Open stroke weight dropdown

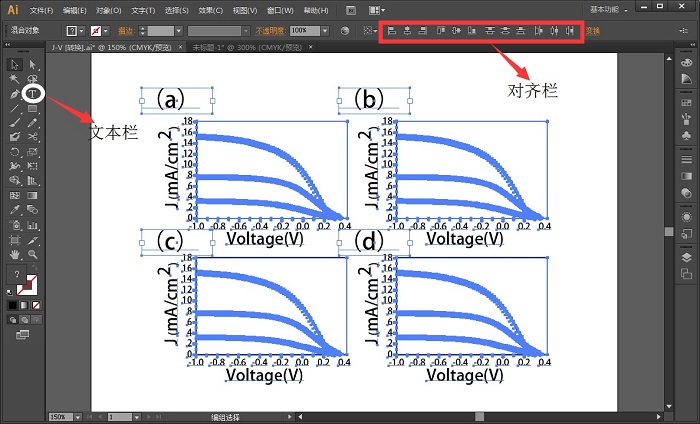[x=179, y=31]
